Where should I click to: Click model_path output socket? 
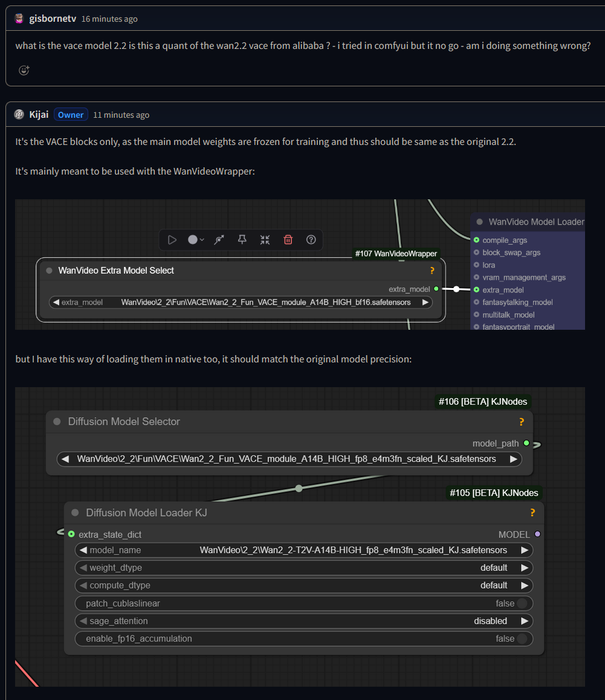(526, 443)
